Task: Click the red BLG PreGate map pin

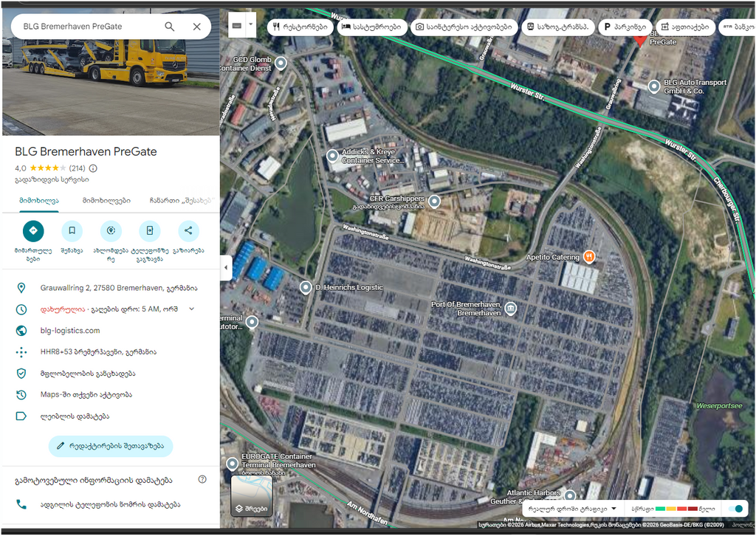Action: pos(640,41)
